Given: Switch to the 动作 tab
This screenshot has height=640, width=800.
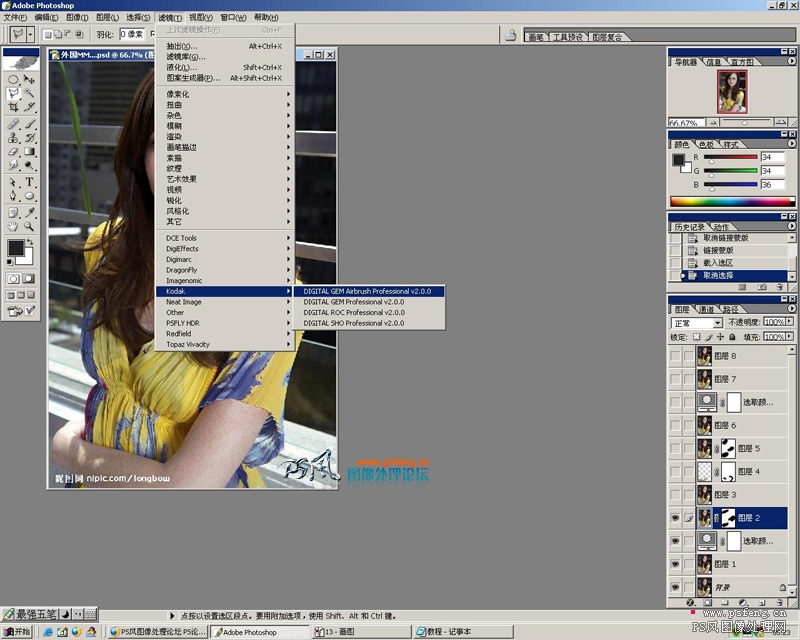Looking at the screenshot, I should coord(720,227).
